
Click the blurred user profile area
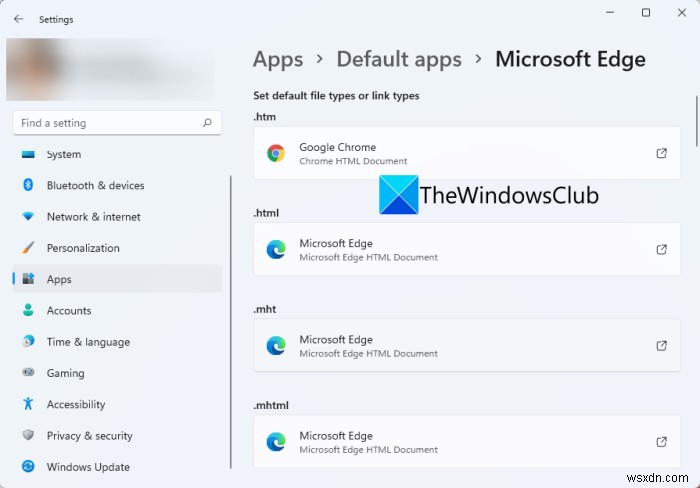coord(110,69)
